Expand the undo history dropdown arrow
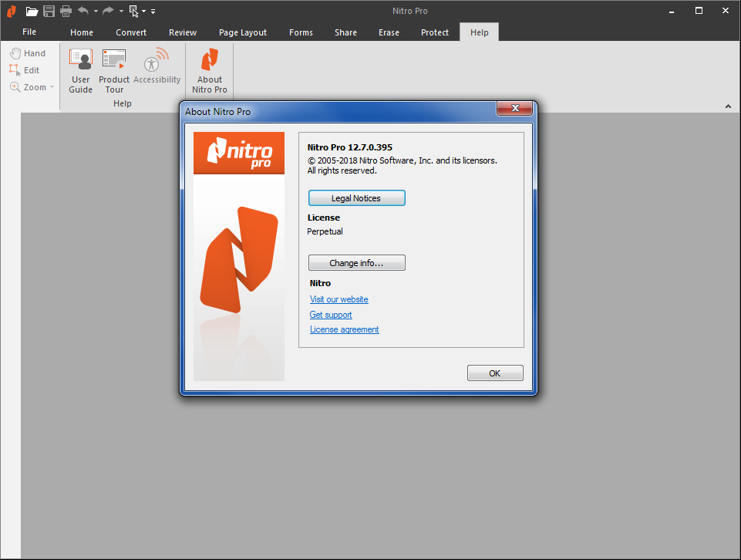Screen dimensions: 741x560 click(96, 11)
